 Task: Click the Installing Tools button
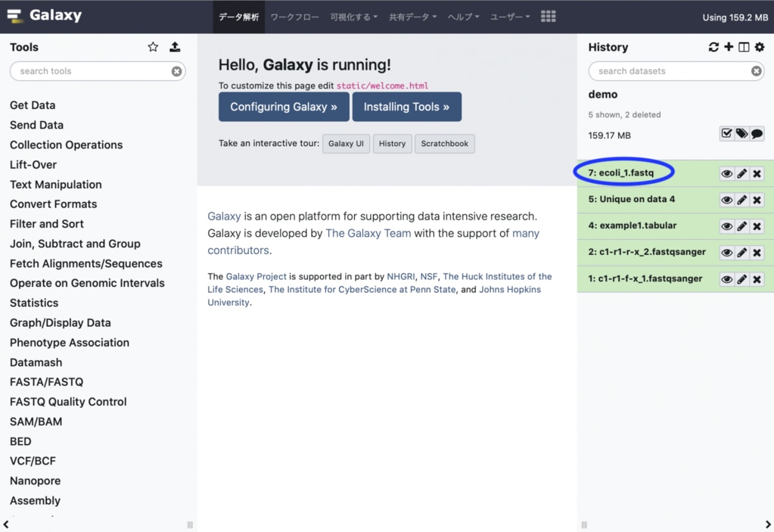coord(407,107)
